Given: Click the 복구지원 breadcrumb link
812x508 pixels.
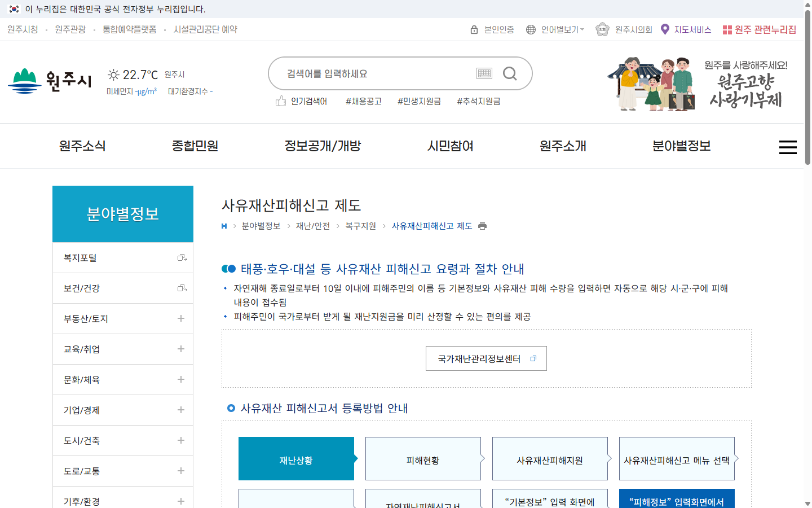Looking at the screenshot, I should click(x=360, y=226).
